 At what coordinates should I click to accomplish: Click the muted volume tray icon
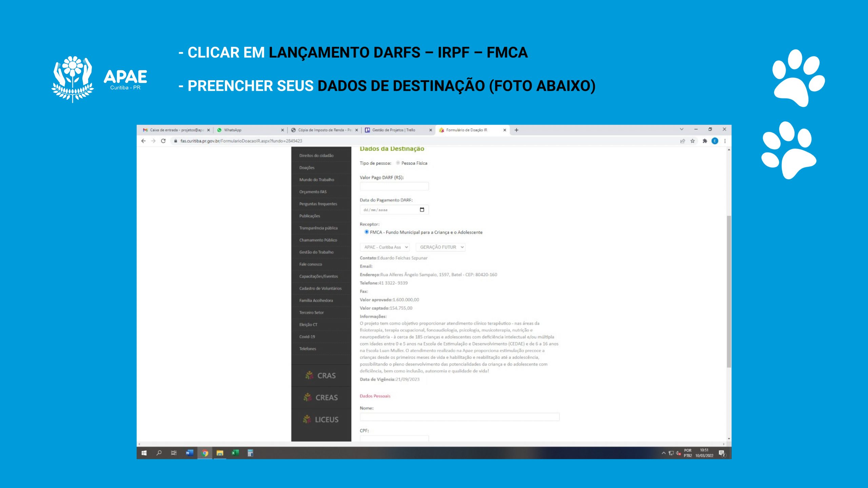coord(678,453)
